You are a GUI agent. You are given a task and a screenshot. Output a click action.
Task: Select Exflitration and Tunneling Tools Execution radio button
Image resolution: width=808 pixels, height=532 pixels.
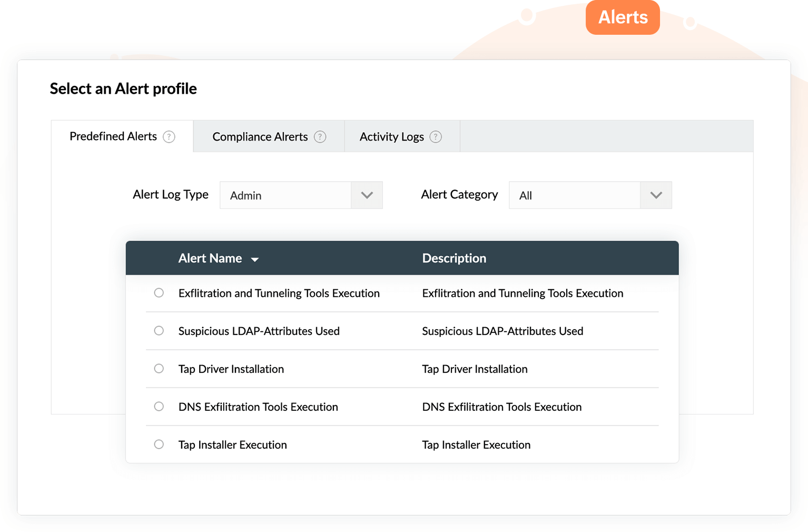[159, 293]
